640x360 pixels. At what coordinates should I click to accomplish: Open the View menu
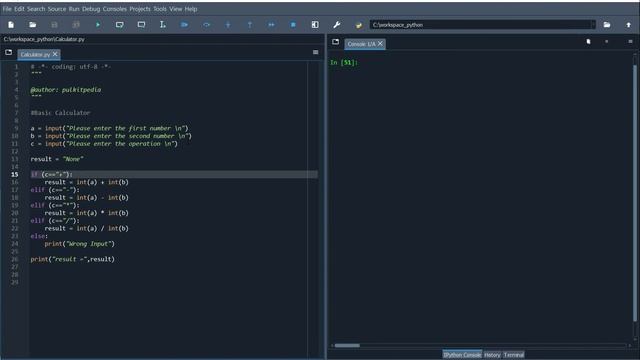tap(176, 9)
